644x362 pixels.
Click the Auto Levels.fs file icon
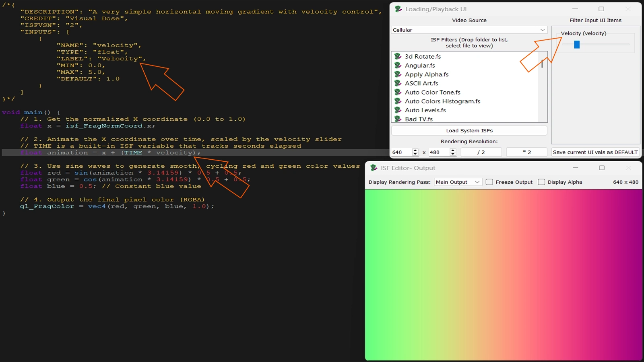click(x=398, y=110)
